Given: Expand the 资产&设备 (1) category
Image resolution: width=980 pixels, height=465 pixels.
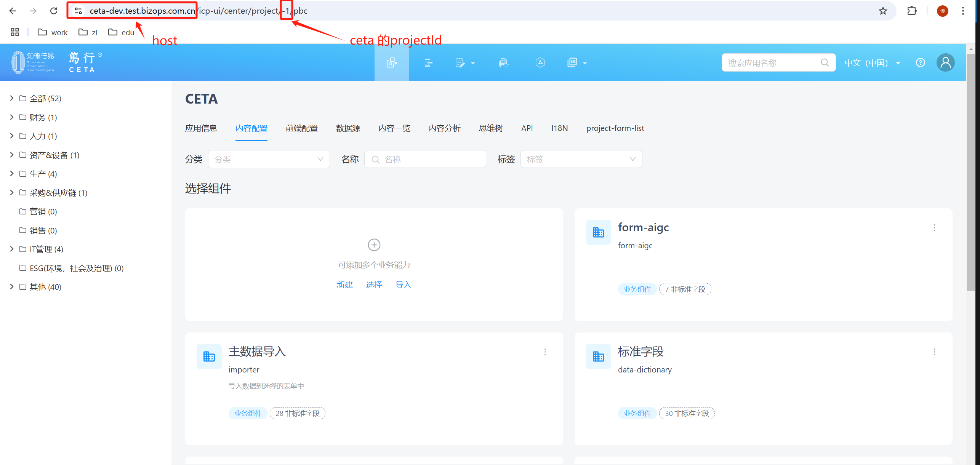Looking at the screenshot, I should [12, 155].
